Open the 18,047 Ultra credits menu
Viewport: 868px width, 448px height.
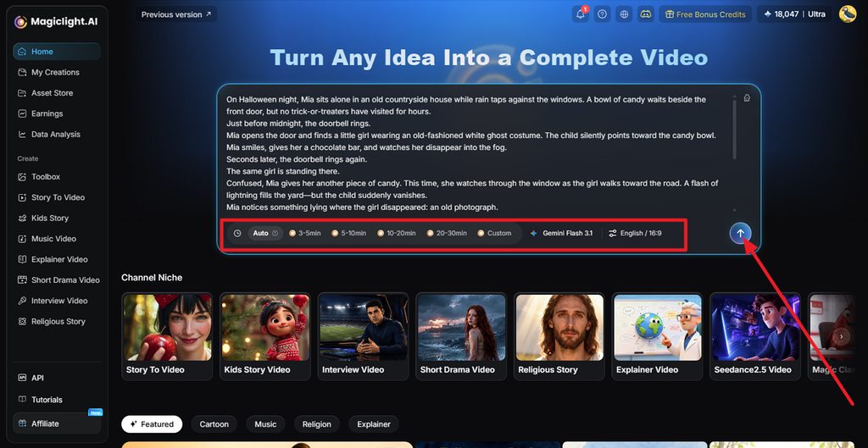[x=794, y=14]
